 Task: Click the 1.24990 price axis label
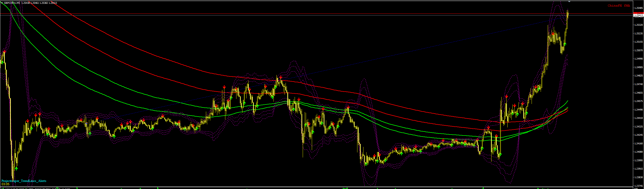(638, 59)
